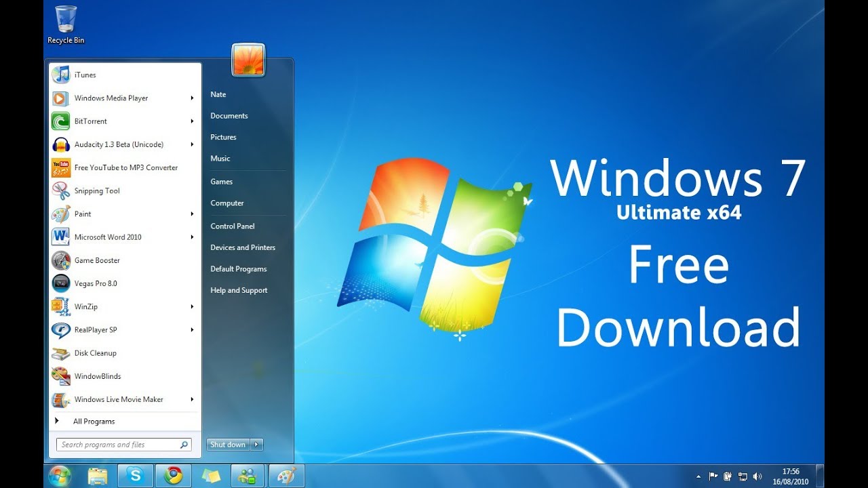
Task: Open the WinZip icon
Action: 61,306
